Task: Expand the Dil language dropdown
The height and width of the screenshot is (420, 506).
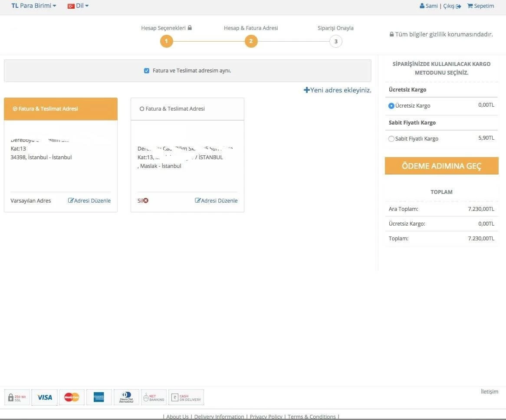Action: click(x=78, y=6)
